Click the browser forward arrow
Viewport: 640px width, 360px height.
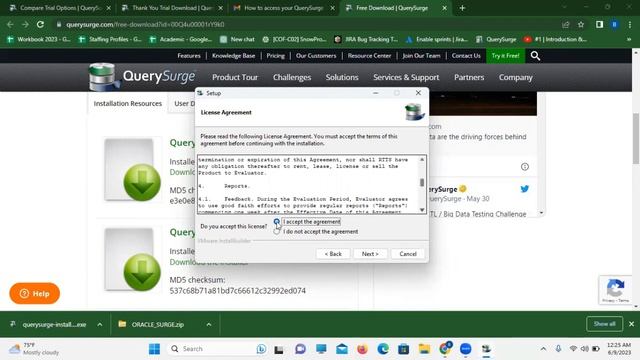click(25, 24)
